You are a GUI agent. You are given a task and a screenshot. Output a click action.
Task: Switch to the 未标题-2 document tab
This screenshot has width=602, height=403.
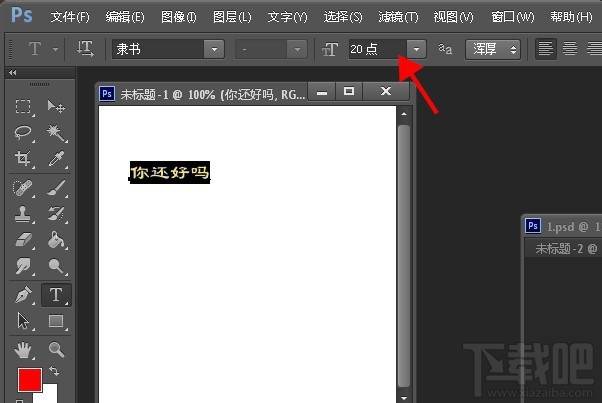pos(565,249)
